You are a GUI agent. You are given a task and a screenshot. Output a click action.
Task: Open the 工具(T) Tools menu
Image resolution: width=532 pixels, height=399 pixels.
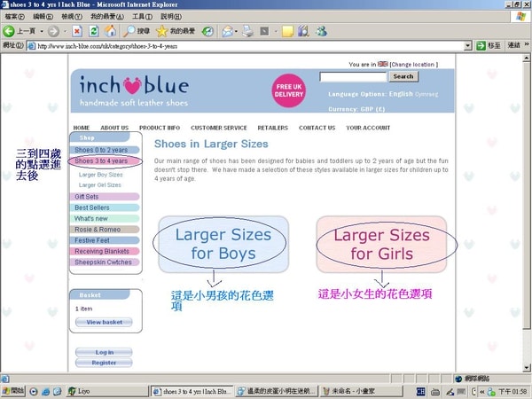[x=142, y=16]
